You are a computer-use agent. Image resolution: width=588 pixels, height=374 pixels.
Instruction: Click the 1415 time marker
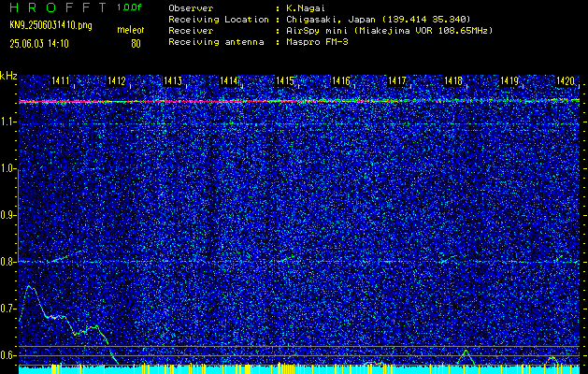tap(285, 80)
